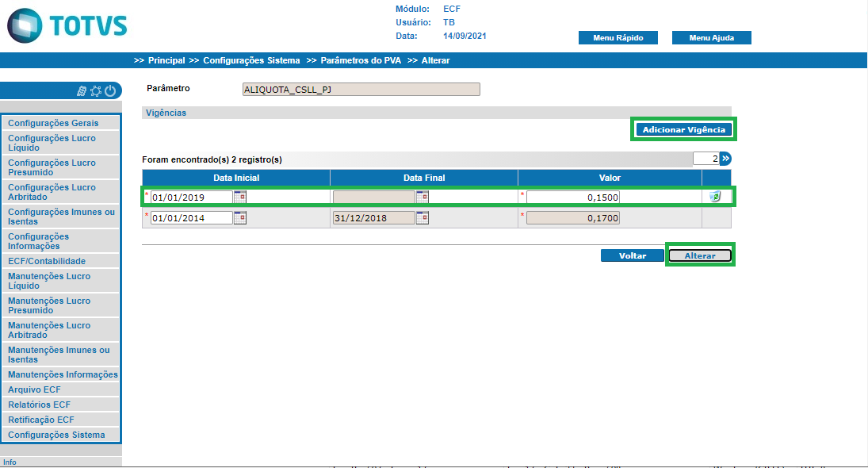This screenshot has width=868, height=468.
Task: Click Data Inicial field 01/01/2019
Action: (x=192, y=198)
